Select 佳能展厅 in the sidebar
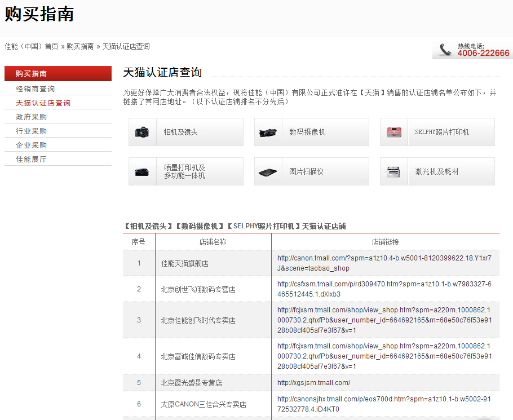 pyautogui.click(x=32, y=159)
